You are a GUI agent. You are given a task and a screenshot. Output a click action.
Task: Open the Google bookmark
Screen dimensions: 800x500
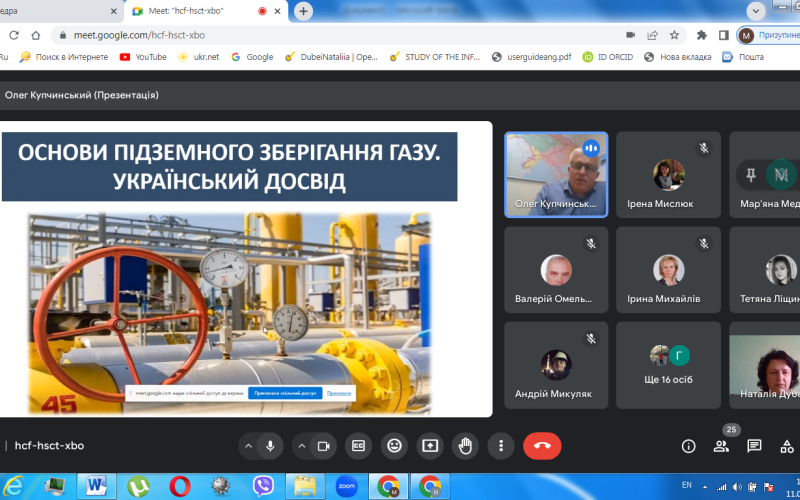point(252,57)
